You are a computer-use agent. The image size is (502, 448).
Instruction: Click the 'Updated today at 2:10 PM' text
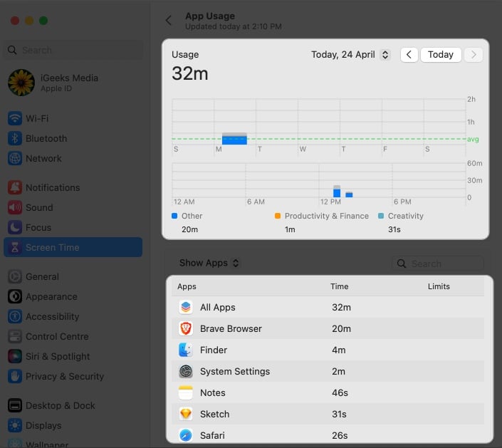point(234,26)
